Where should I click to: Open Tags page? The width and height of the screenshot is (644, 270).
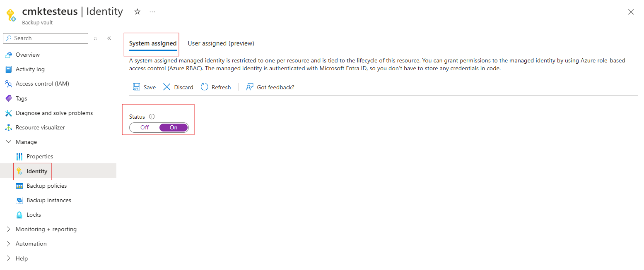point(21,98)
